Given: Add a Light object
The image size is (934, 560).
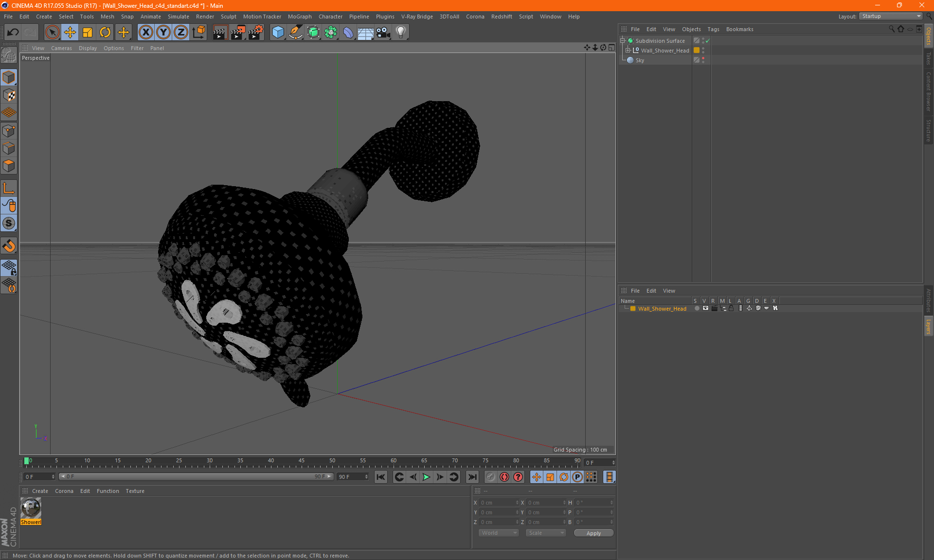Looking at the screenshot, I should (x=401, y=32).
